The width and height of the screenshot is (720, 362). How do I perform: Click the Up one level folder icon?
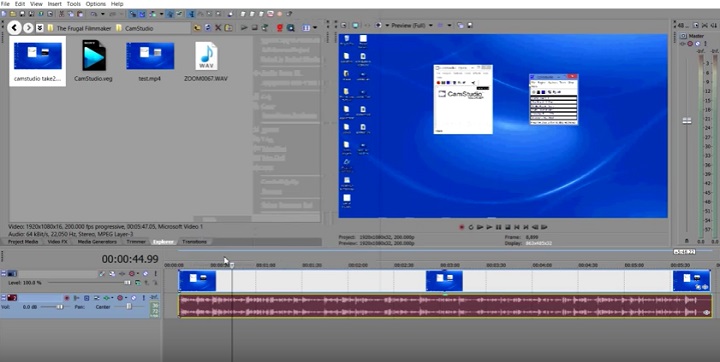pos(197,28)
